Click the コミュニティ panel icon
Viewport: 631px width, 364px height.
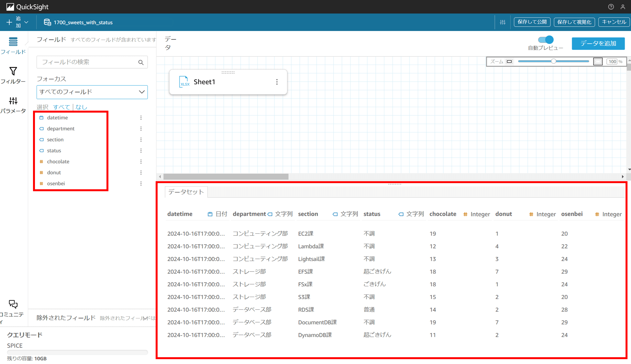click(13, 304)
